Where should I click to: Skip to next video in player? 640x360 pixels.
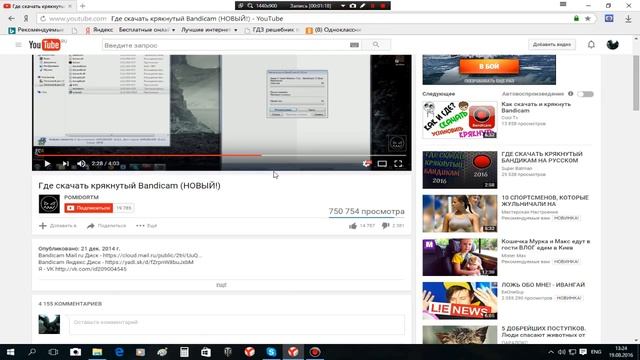pos(65,164)
